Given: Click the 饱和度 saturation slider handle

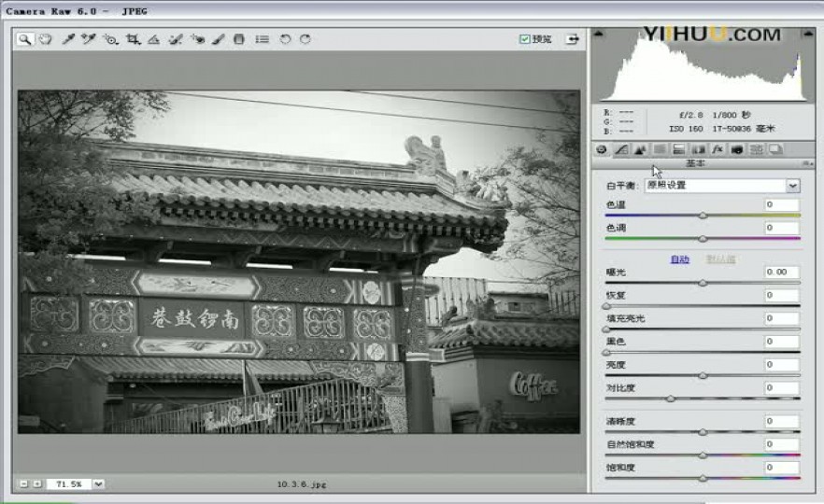Looking at the screenshot, I should point(703,478).
